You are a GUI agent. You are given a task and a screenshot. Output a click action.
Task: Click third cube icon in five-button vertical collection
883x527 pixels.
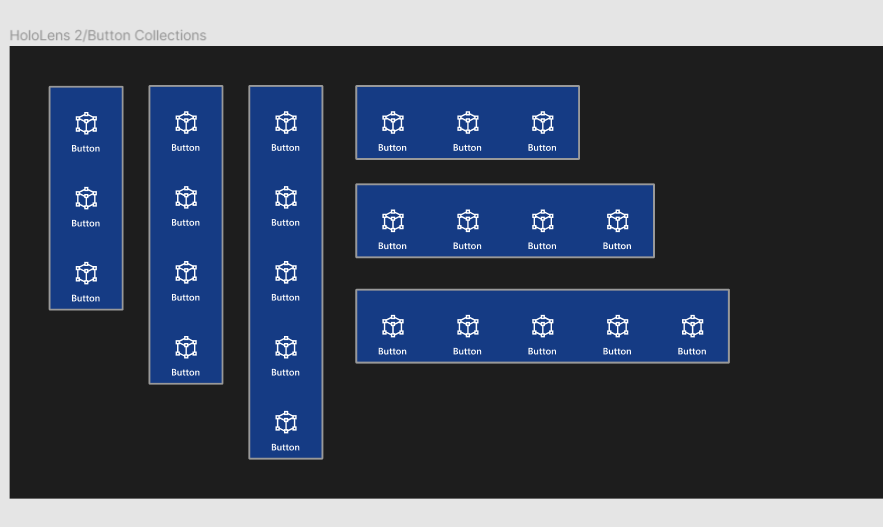286,273
